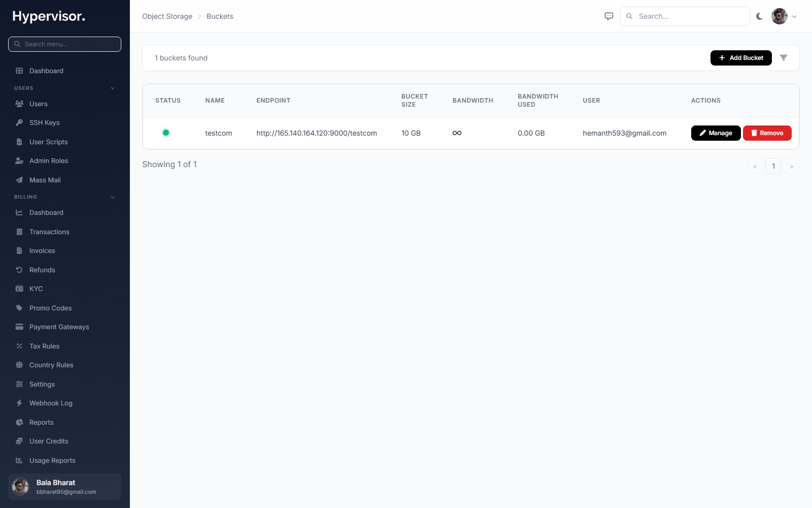
Task: Open the chat messages icon in header
Action: pyautogui.click(x=609, y=16)
